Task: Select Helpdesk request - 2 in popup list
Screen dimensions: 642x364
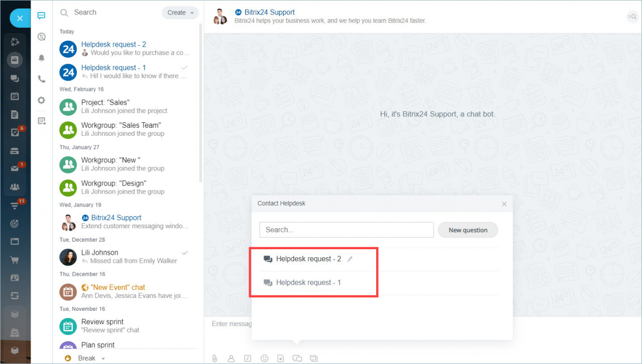Action: tap(379, 259)
